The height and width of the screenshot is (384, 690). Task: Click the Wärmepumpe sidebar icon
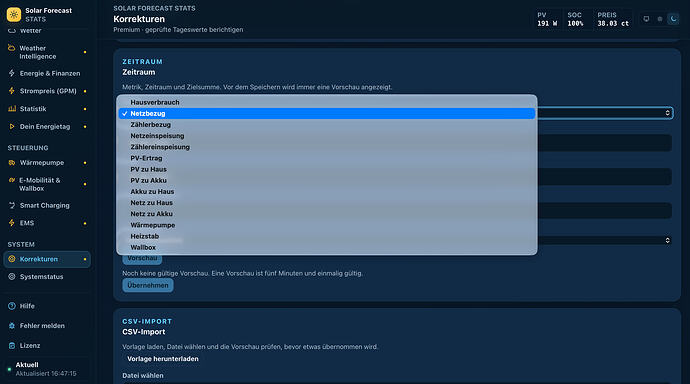click(12, 163)
